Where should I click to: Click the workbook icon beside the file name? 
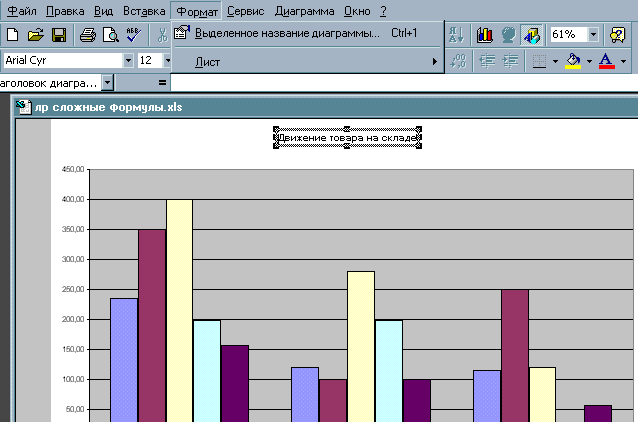pos(23,107)
